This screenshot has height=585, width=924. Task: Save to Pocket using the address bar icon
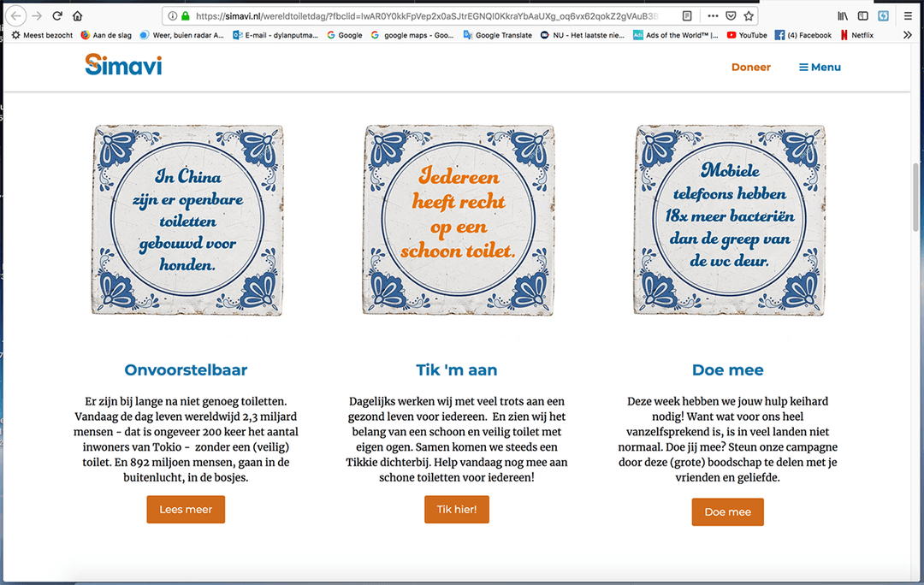(x=731, y=15)
